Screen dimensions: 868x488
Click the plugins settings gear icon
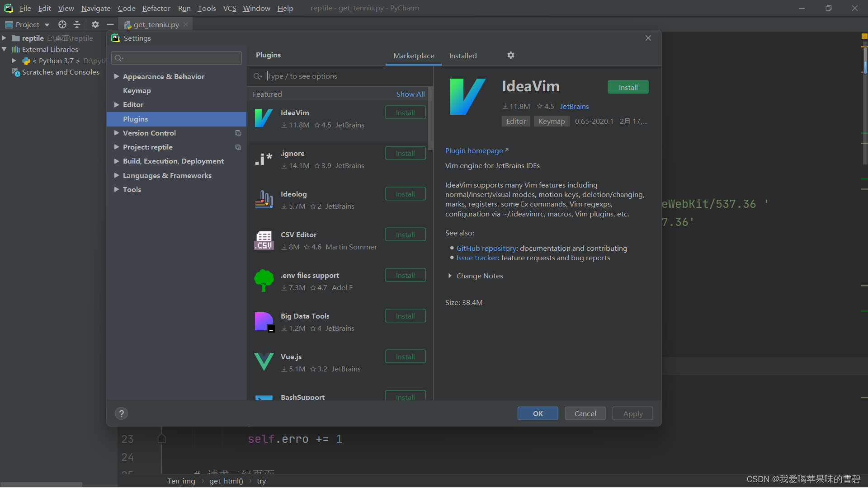tap(510, 55)
